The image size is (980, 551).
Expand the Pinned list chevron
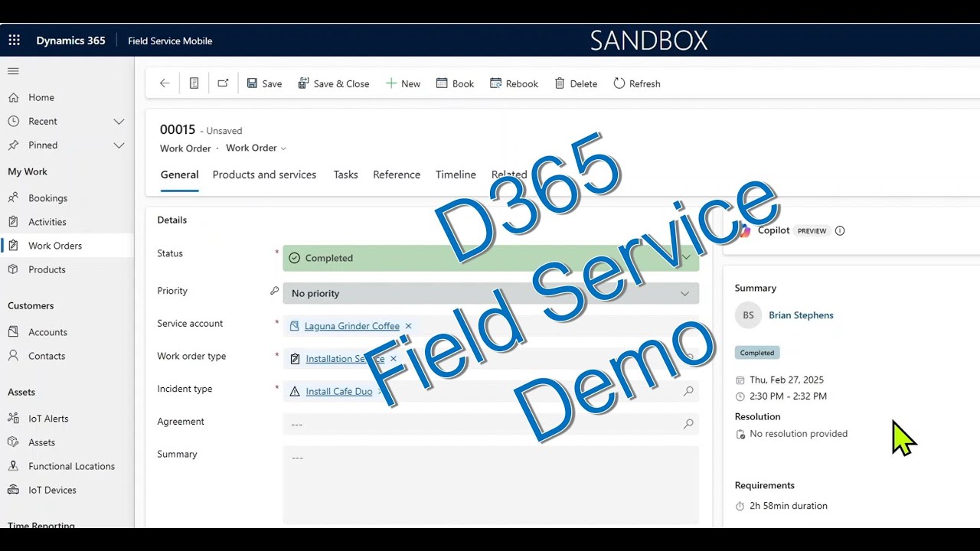[x=119, y=145]
